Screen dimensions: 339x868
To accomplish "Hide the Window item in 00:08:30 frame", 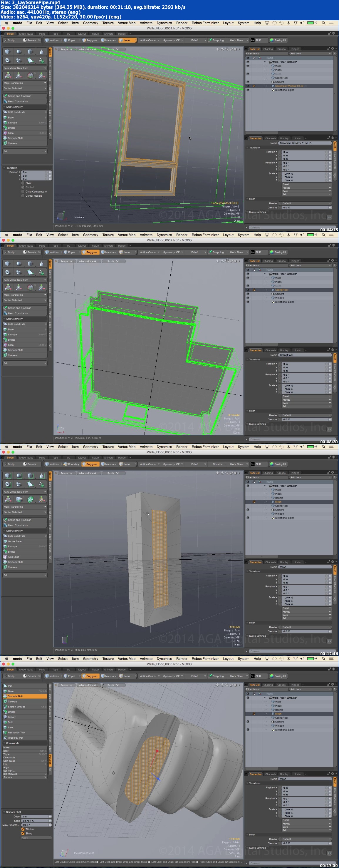I will (248, 298).
